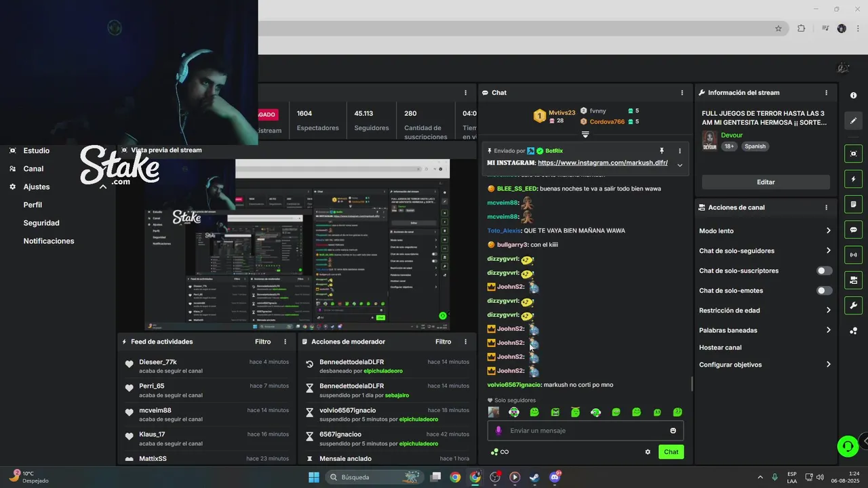The height and width of the screenshot is (488, 868).
Task: Toggle the channel actions panel icon in sidebar
Action: [x=853, y=280]
